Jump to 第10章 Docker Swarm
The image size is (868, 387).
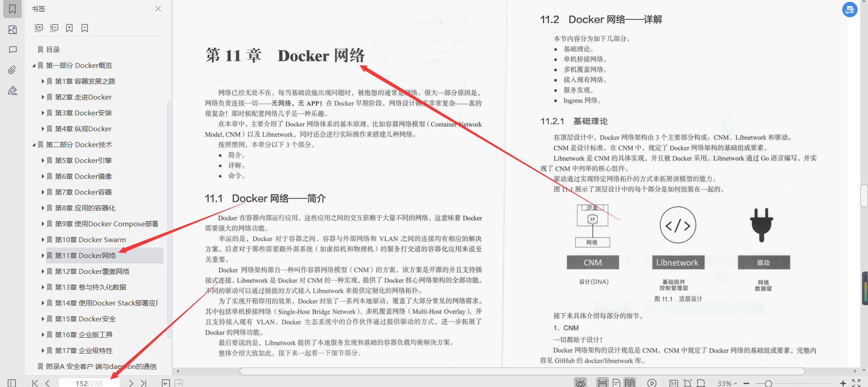pyautogui.click(x=90, y=240)
